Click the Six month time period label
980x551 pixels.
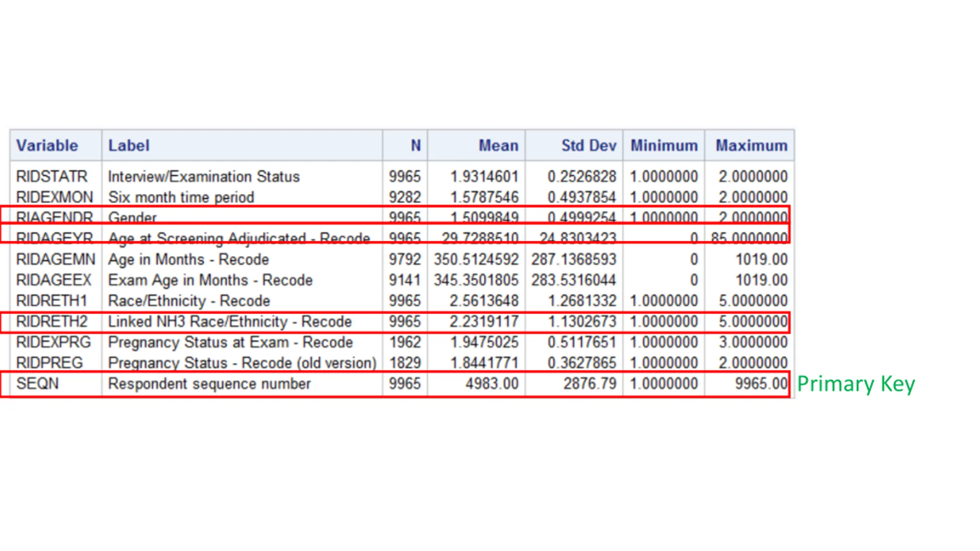tap(181, 197)
